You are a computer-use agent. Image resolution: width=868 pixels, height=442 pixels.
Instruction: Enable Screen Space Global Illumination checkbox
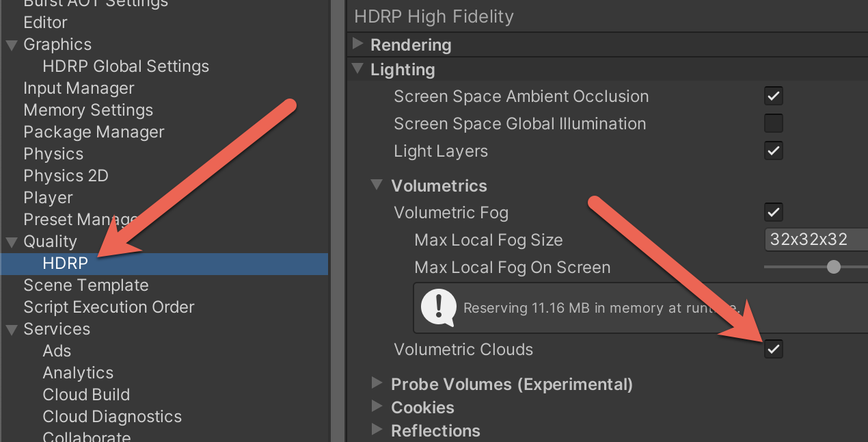(x=773, y=123)
